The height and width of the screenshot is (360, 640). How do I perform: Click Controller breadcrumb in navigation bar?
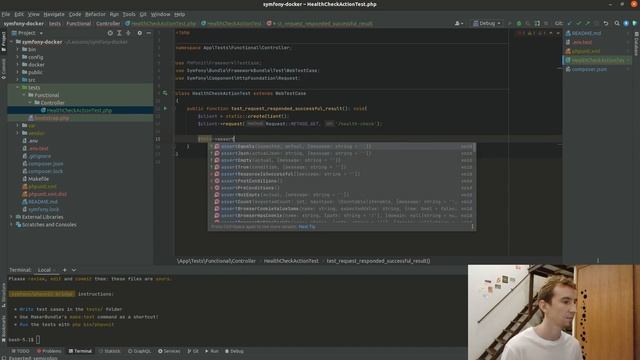(108, 24)
